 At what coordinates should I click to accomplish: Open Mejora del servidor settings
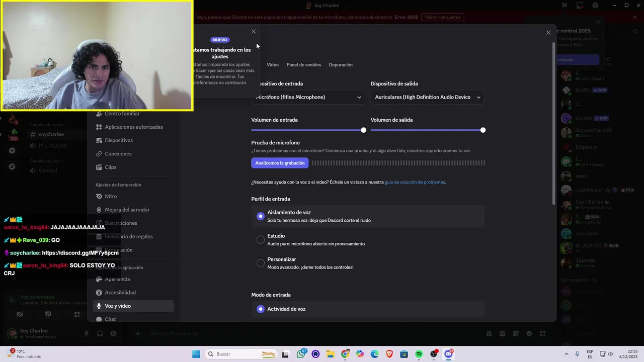pyautogui.click(x=133, y=210)
